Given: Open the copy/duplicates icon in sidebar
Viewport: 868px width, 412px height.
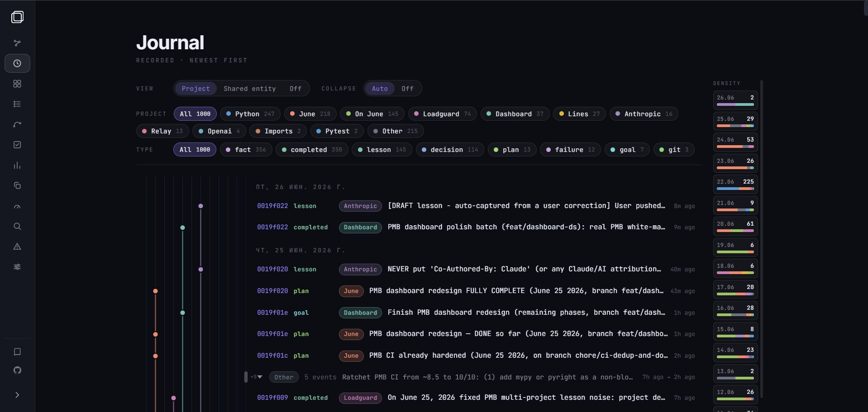Looking at the screenshot, I should click(x=17, y=185).
